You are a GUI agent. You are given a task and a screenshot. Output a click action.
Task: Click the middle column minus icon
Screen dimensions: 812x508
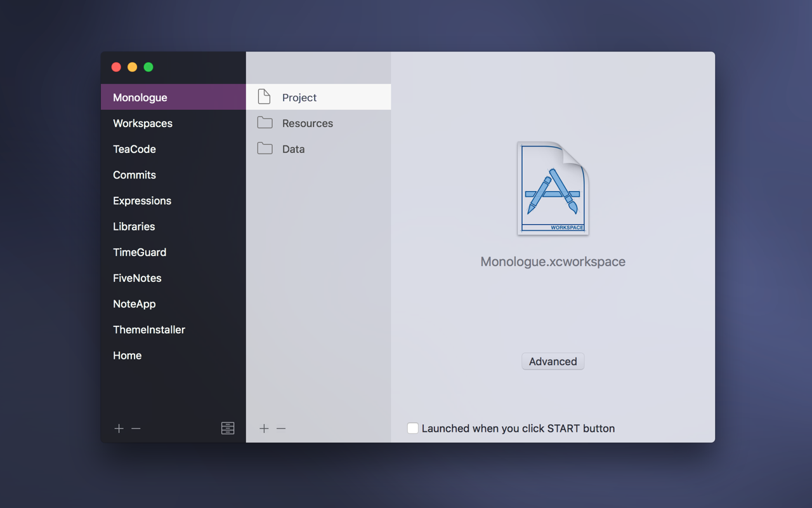282,428
